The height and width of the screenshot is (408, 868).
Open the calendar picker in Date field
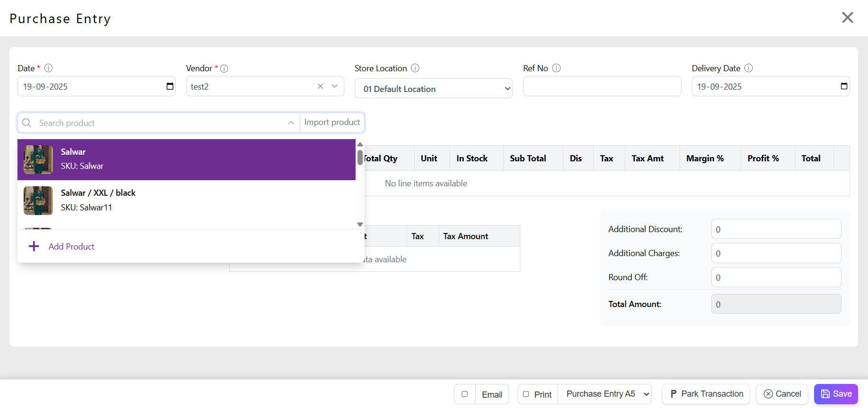(x=170, y=86)
